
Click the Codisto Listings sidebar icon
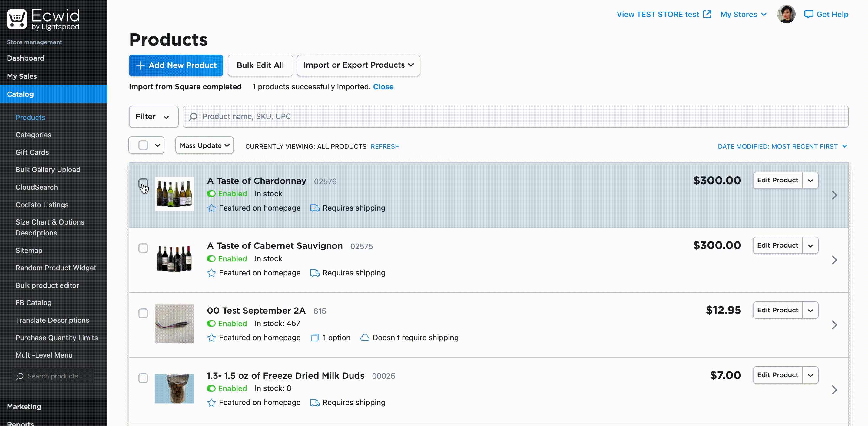pyautogui.click(x=42, y=205)
